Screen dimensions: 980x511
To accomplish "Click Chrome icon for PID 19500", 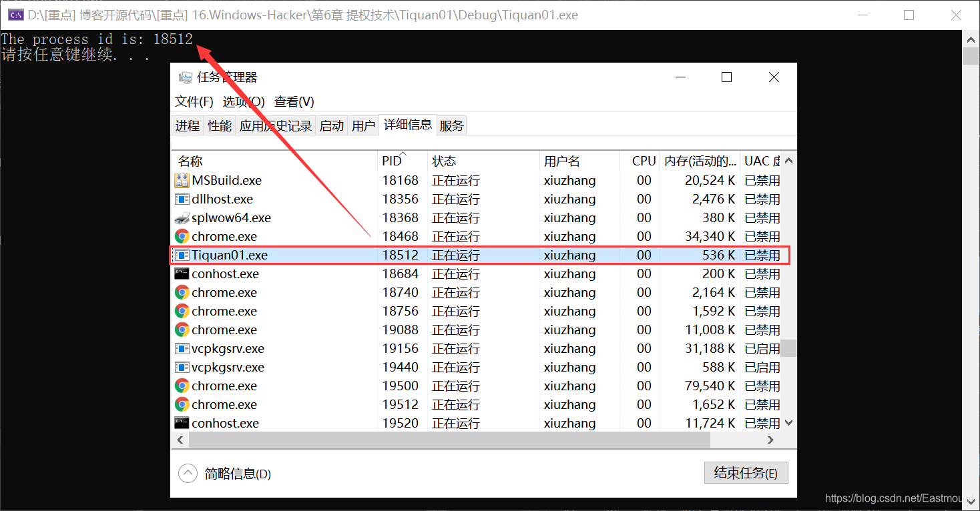I will click(182, 386).
